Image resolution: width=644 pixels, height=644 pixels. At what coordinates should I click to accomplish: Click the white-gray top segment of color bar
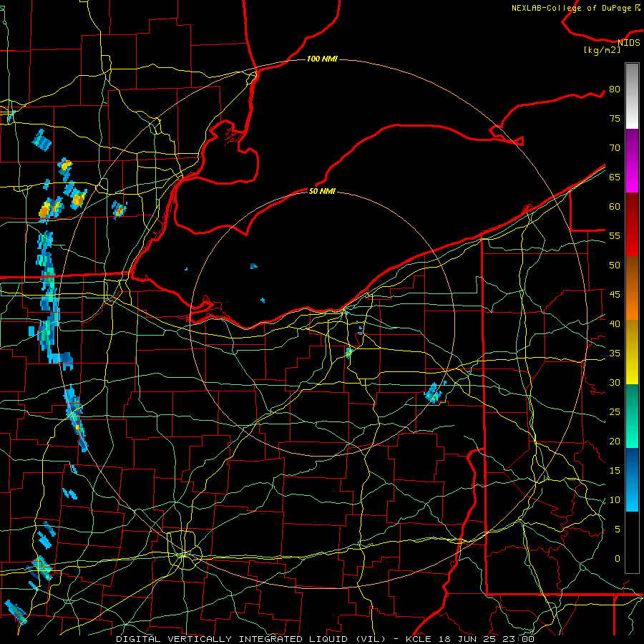point(632,96)
